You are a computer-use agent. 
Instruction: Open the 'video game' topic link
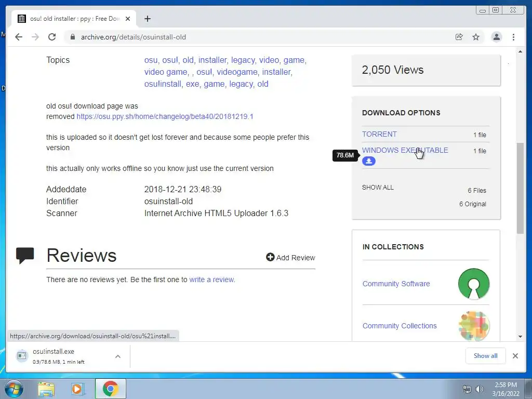tap(166, 72)
